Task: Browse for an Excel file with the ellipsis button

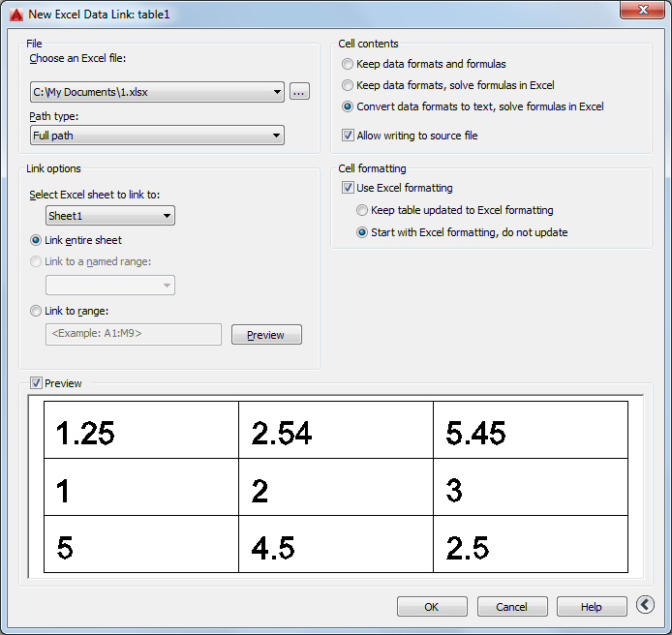Action: [299, 92]
